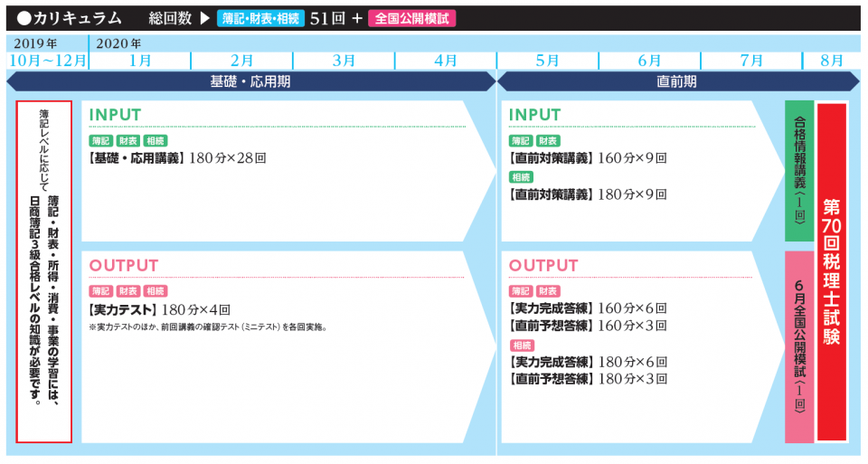The width and height of the screenshot is (868, 464).
Task: Click the white triangle arrow after 総回数
Action: tap(204, 17)
